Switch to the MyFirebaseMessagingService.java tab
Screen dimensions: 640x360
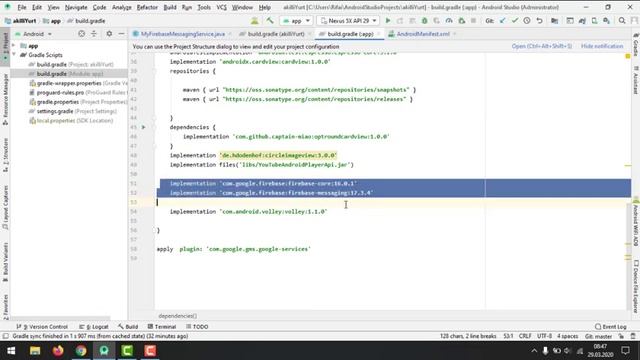[182, 34]
